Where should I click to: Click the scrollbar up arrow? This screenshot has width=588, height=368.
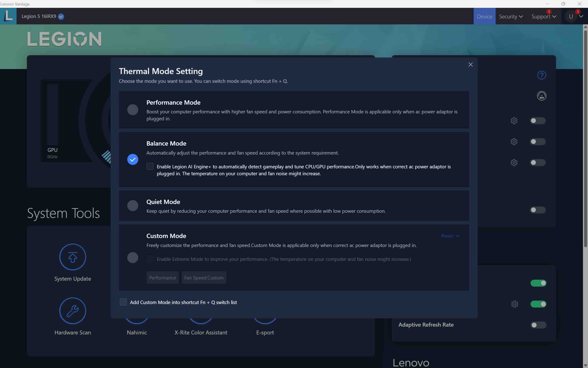[585, 27]
